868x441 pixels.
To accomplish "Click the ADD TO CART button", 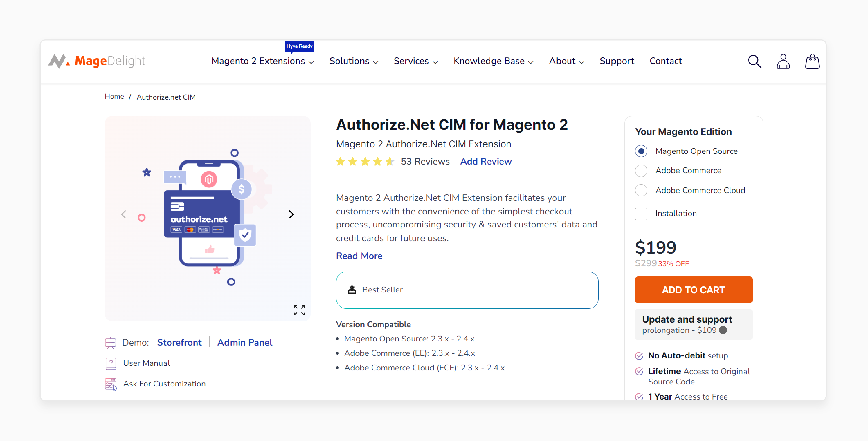I will tap(694, 290).
